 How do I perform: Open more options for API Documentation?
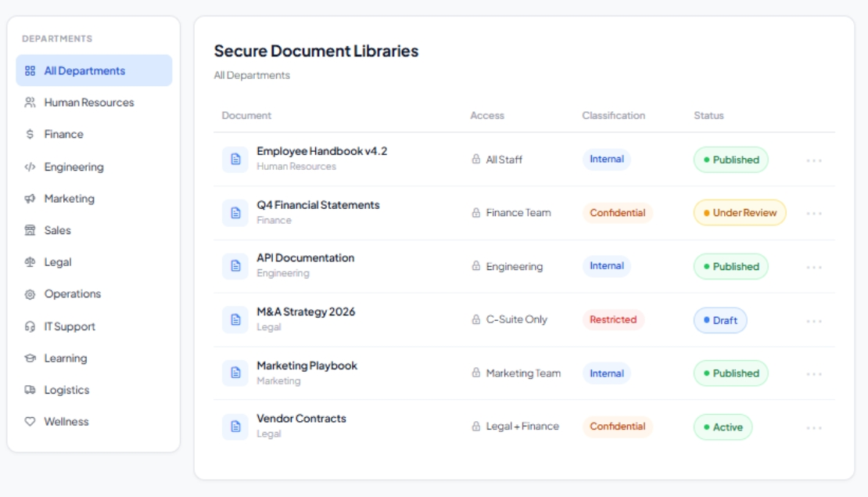[x=814, y=267]
